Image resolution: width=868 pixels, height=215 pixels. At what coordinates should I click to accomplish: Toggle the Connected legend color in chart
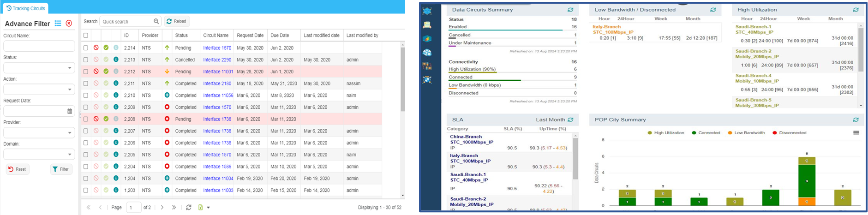[x=694, y=133]
